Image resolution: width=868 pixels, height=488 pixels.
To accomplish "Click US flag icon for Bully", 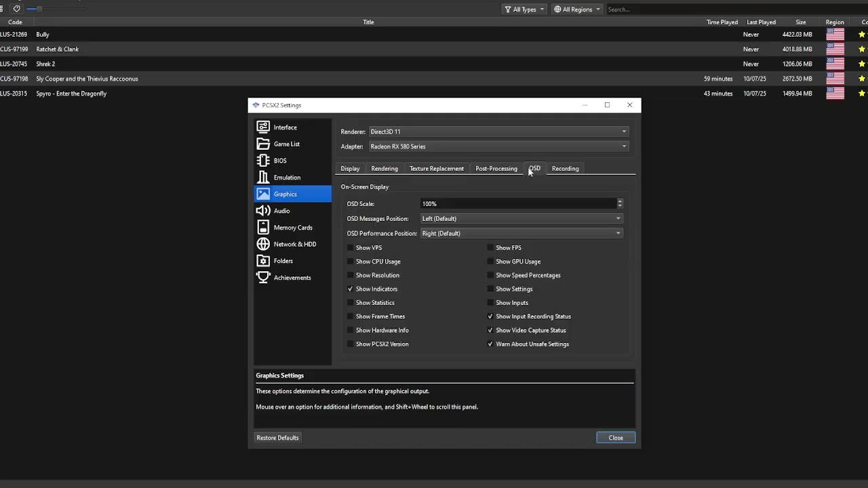I will (835, 34).
